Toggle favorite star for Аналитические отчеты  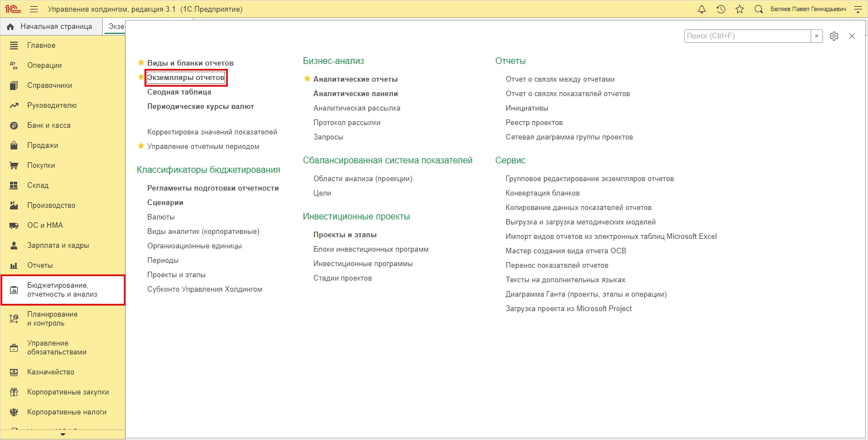tap(307, 79)
